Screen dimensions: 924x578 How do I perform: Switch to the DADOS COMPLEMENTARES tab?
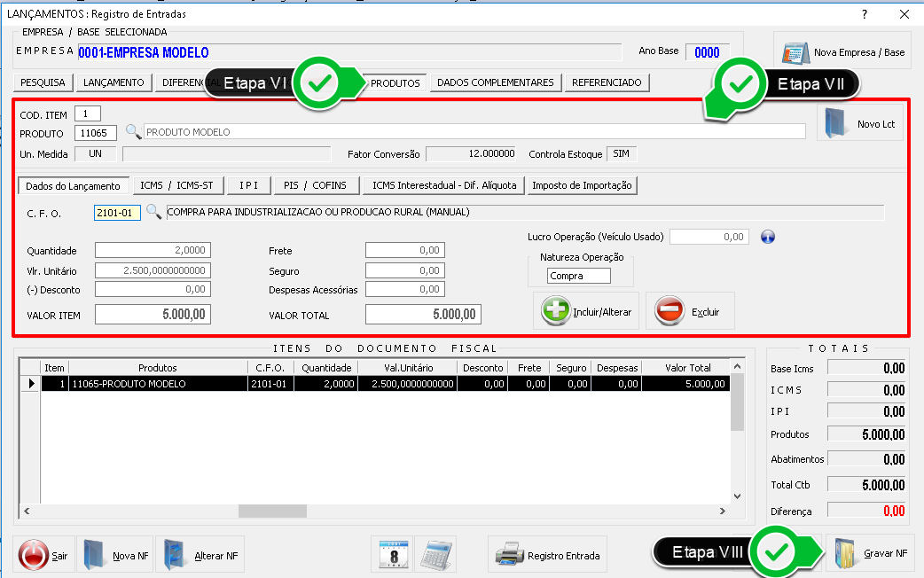tap(496, 82)
